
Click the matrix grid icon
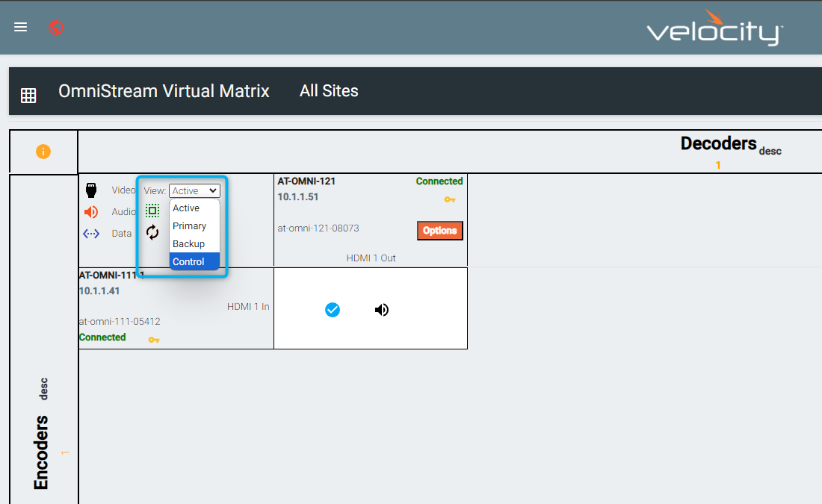28,96
